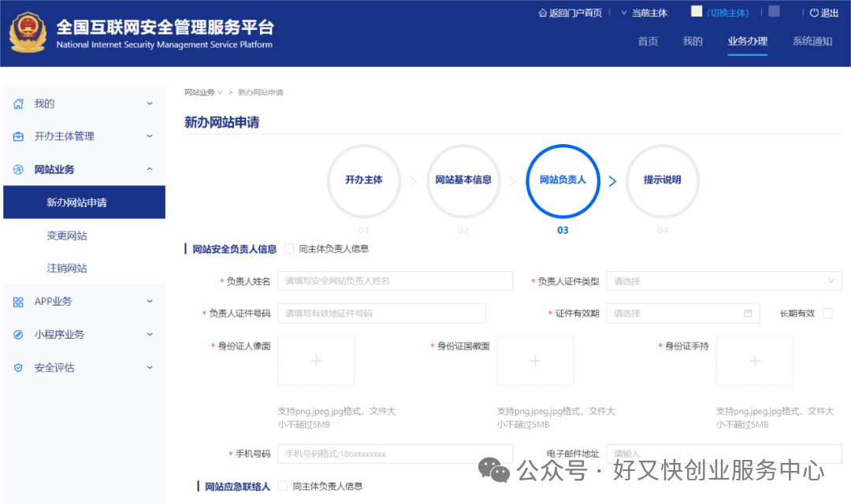Click the shield icon next to 安全评估
Image resolution: width=851 pixels, height=504 pixels.
[18, 368]
